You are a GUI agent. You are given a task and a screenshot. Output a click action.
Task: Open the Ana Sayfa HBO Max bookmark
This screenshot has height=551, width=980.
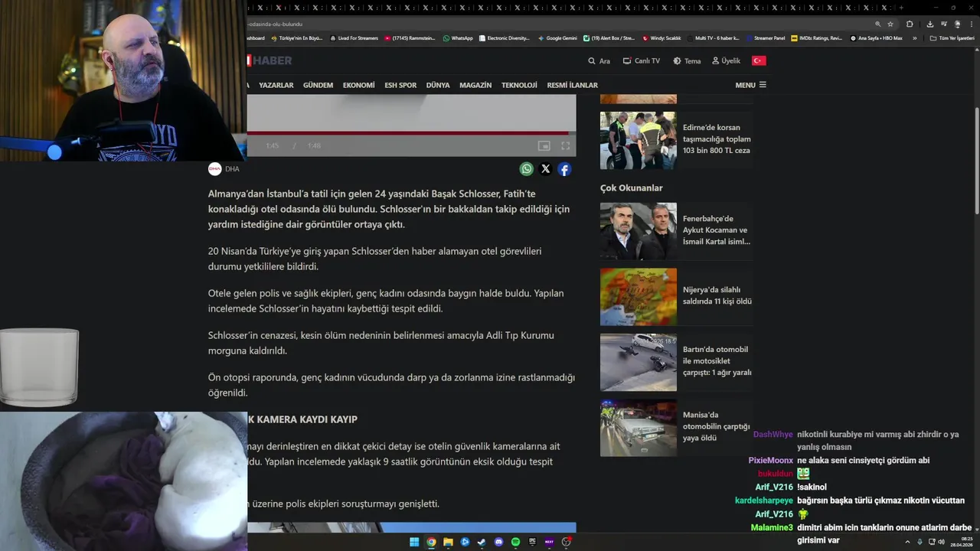point(876,37)
